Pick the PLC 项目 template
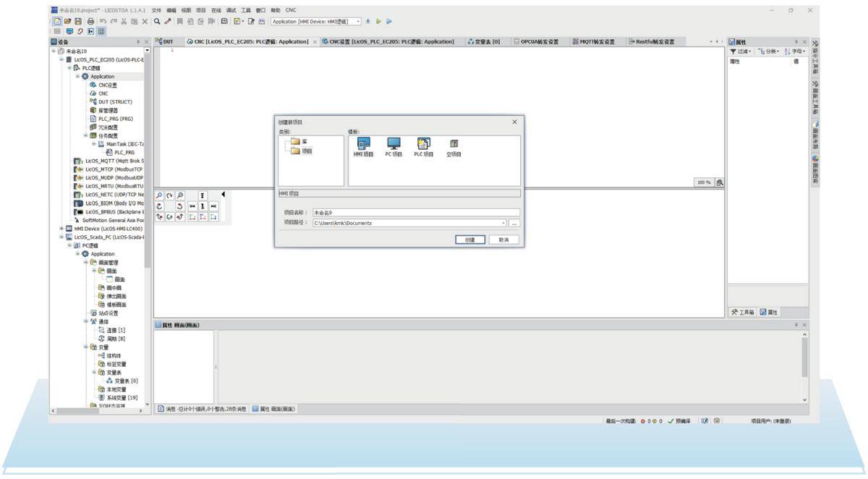Viewport: 868px width, 479px height. [x=423, y=143]
